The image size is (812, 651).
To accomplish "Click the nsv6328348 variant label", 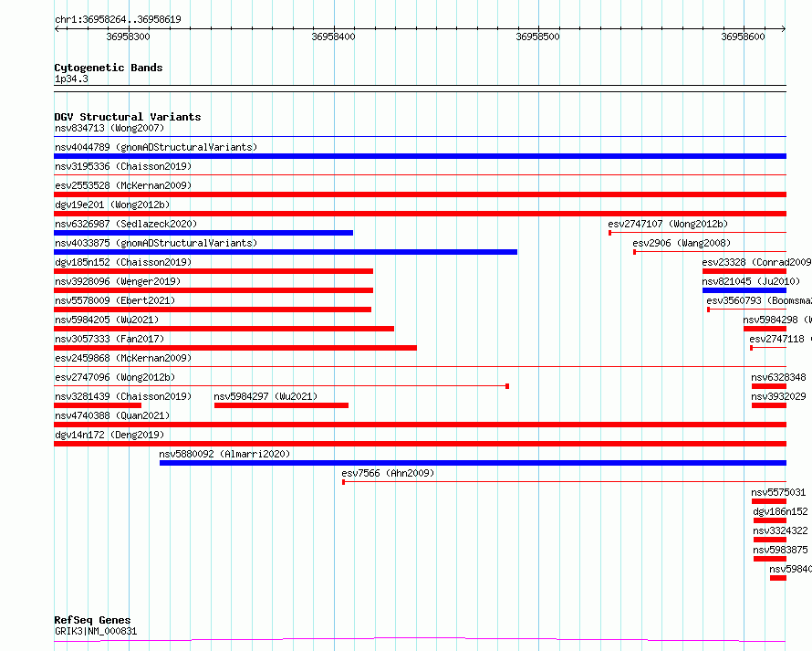I will tap(778, 377).
